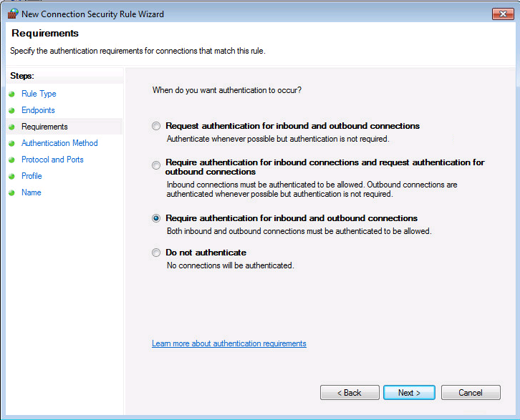This screenshot has width=520, height=420.
Task: Click the firewall wizard title bar icon
Action: [13, 14]
